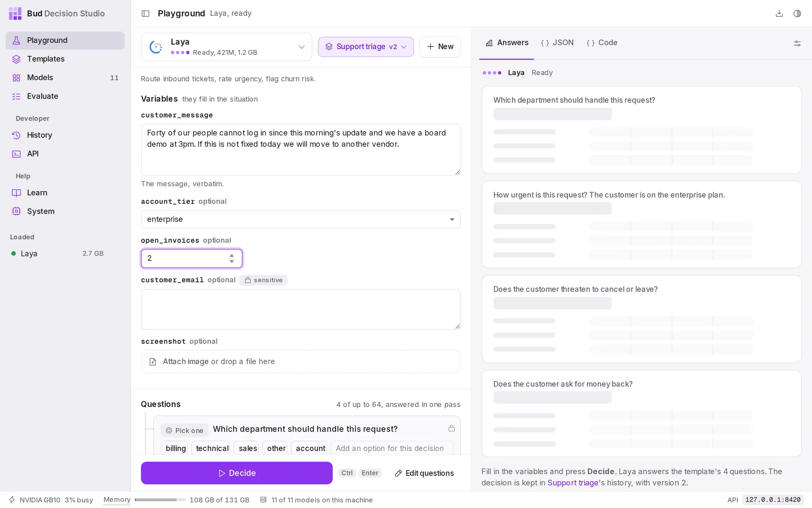
Task: Select loaded model Laya in sidebar
Action: 57,254
